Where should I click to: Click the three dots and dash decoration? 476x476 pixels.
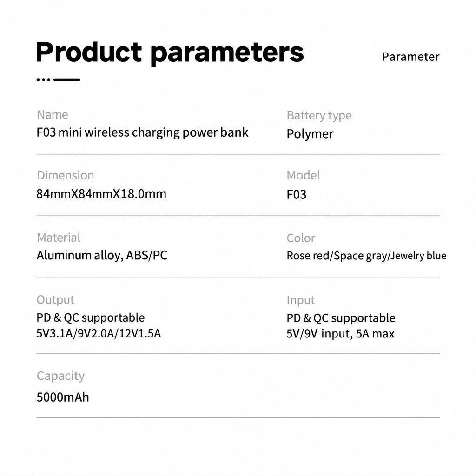click(58, 79)
